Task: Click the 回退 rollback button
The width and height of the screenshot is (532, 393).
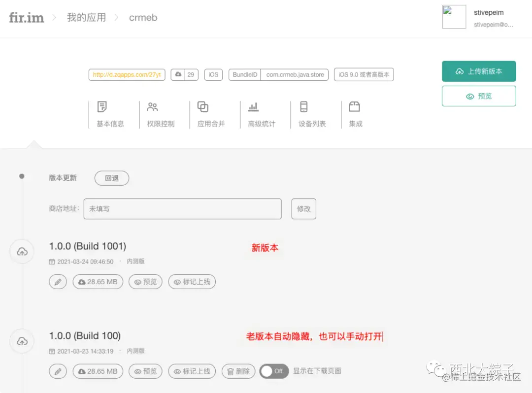Action: point(112,178)
